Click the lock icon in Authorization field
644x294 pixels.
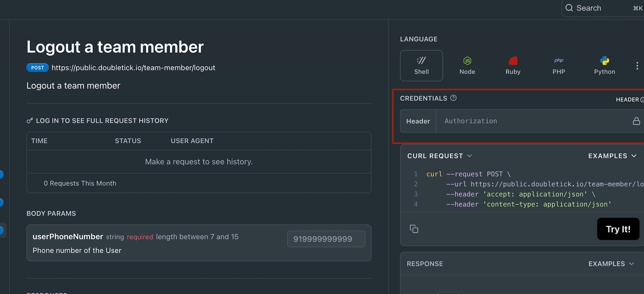pyautogui.click(x=636, y=121)
